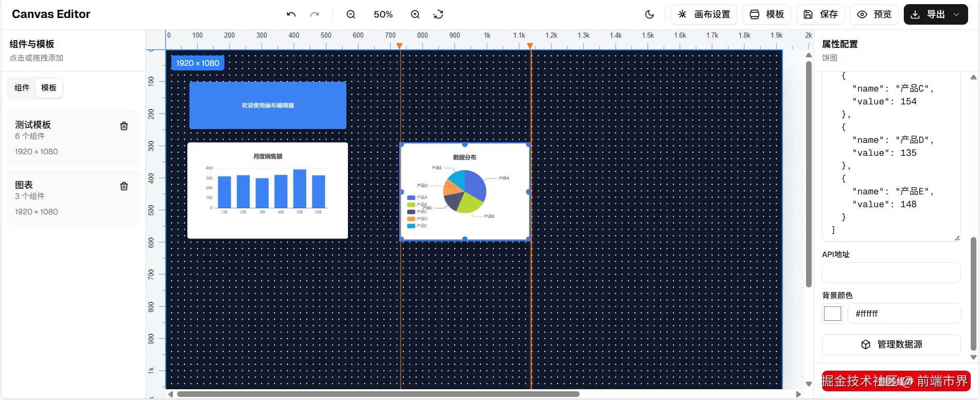Click the 预览 preview button

[x=874, y=14]
